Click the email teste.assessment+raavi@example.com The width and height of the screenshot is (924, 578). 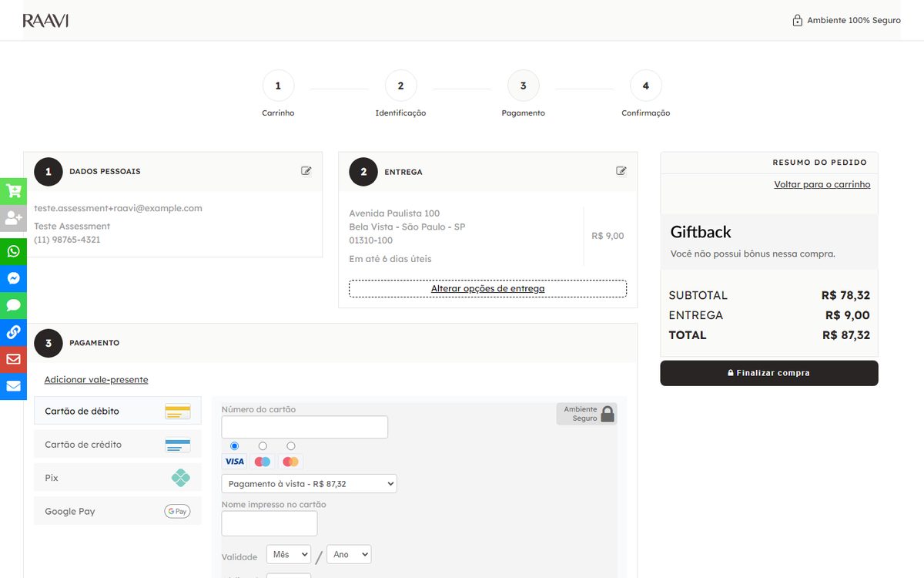pos(118,208)
